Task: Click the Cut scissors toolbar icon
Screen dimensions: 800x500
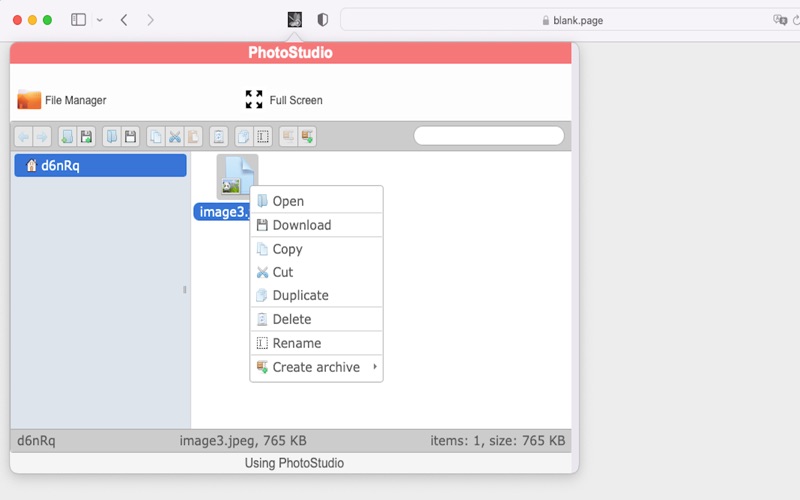Action: 174,137
